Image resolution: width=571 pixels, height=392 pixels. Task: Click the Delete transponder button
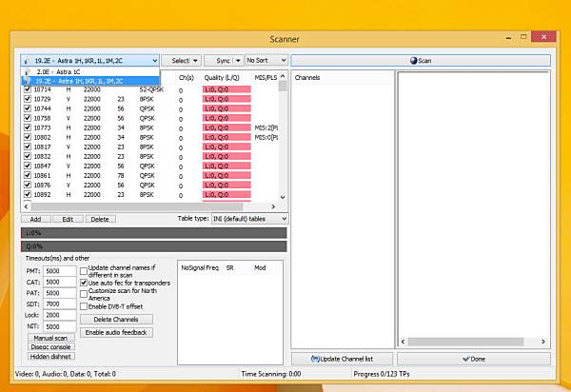pos(100,219)
